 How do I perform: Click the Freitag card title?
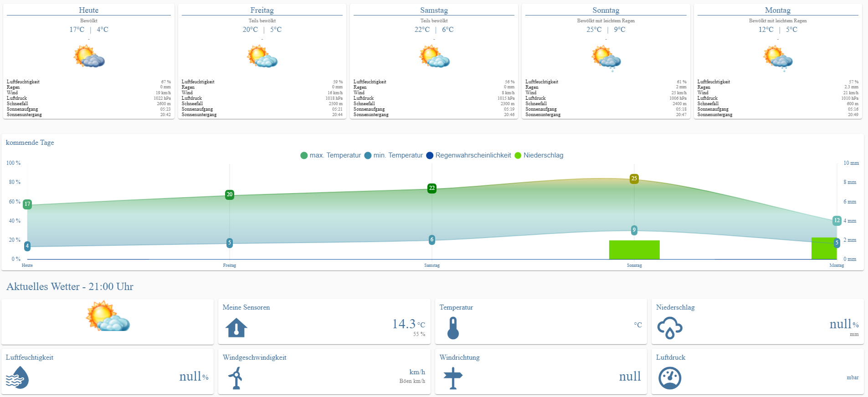262,10
